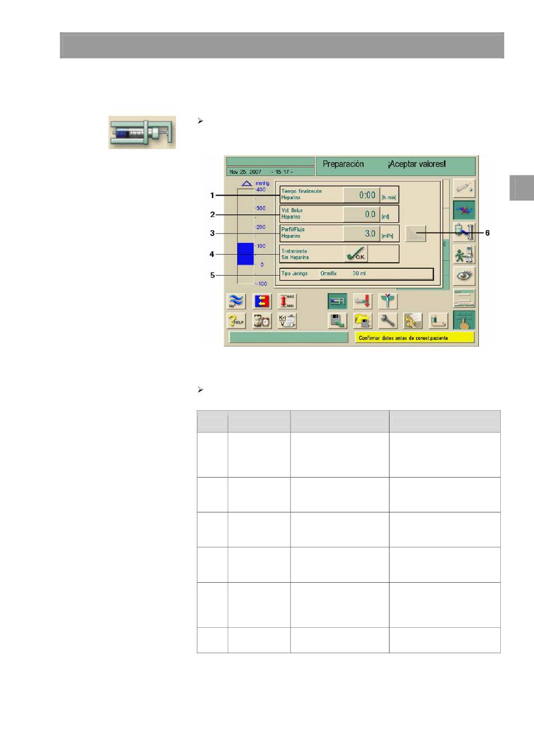The width and height of the screenshot is (534, 756).
Task: Click the yellow Confirmar datos antes de conect.paciente message
Action: 415,338
